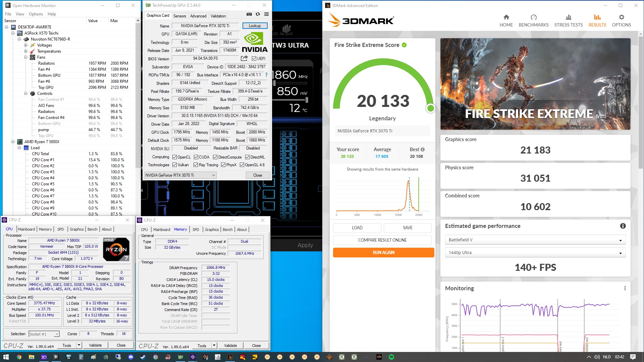644x362 pixels.
Task: Open Steam from the taskbar
Action: (x=143, y=357)
